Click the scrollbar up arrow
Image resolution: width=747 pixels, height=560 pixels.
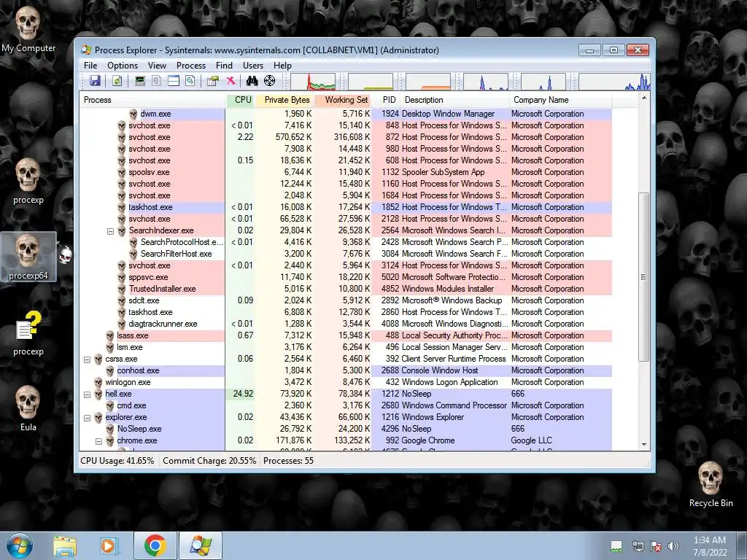[x=643, y=98]
